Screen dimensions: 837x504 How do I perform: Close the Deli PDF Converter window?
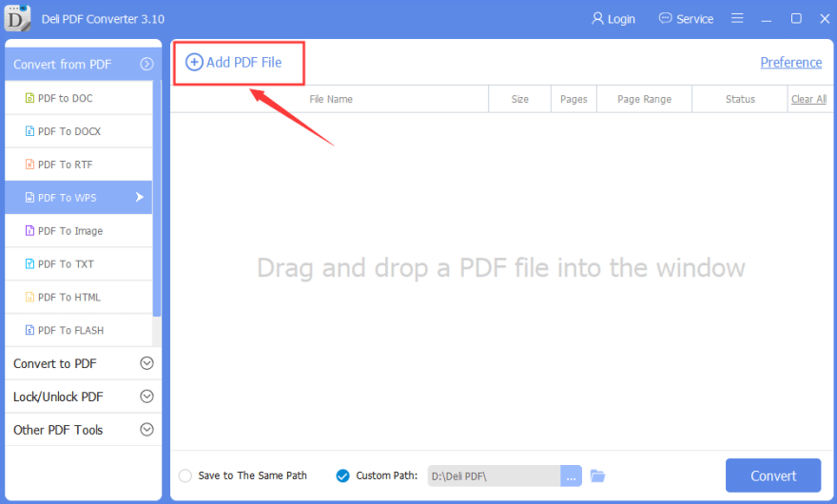(x=825, y=18)
